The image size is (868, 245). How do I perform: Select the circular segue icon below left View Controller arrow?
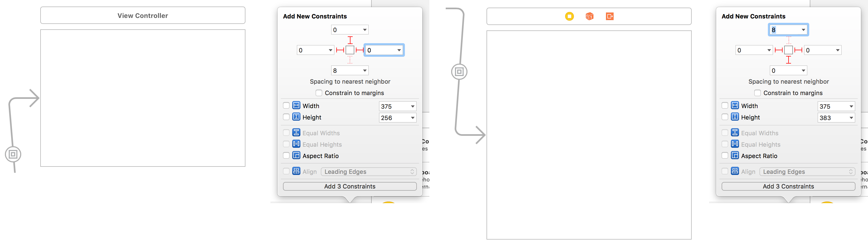(x=13, y=155)
